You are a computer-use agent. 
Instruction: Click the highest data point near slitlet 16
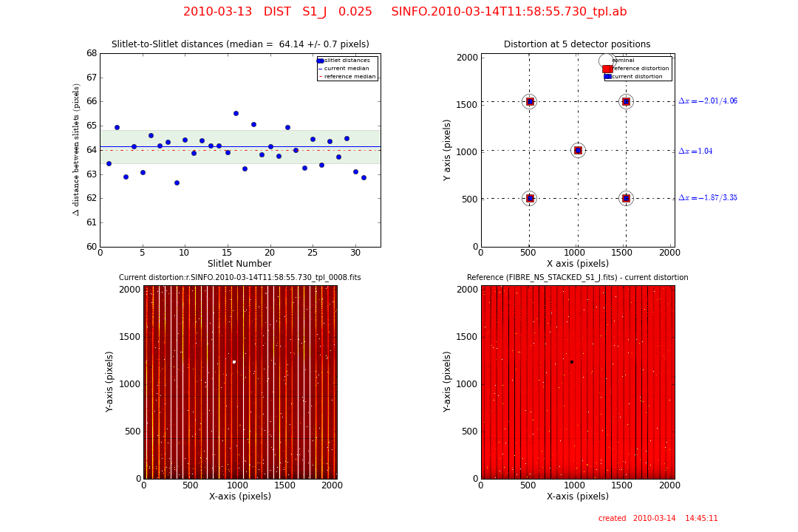[236, 113]
